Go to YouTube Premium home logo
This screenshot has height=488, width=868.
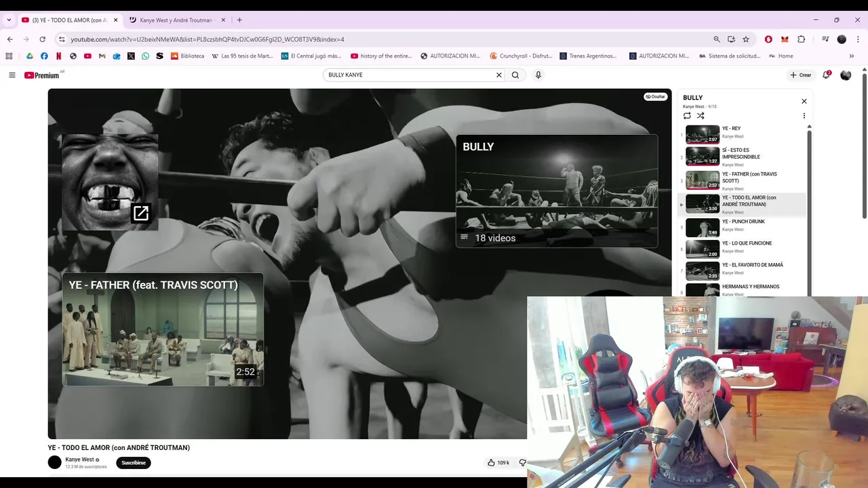point(43,75)
